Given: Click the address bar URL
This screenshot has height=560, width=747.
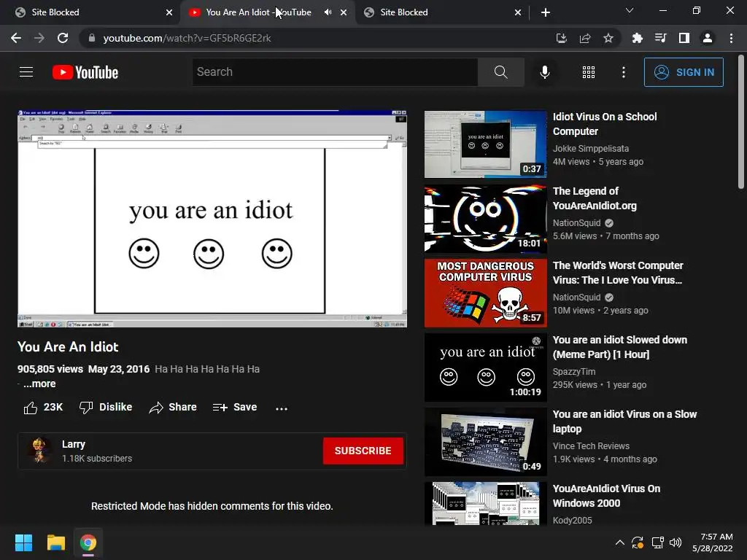Looking at the screenshot, I should [187, 38].
